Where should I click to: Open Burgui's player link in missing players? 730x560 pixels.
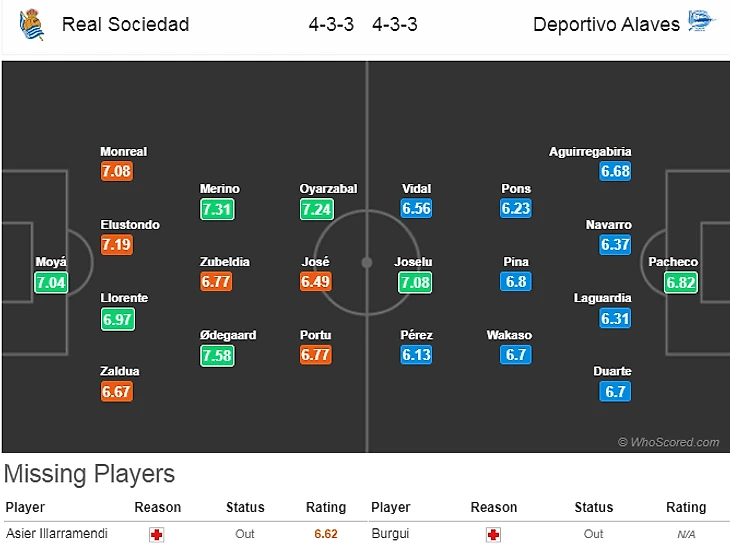[390, 534]
